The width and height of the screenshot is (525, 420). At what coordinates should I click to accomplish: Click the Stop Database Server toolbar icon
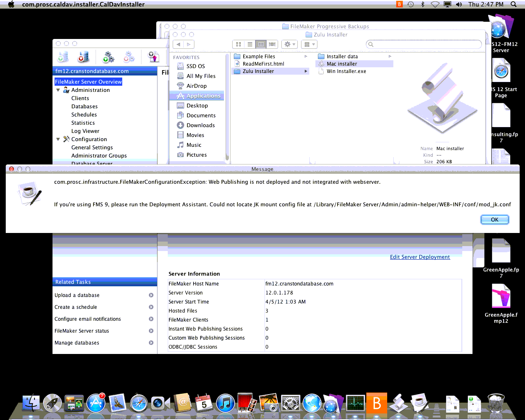[83, 57]
